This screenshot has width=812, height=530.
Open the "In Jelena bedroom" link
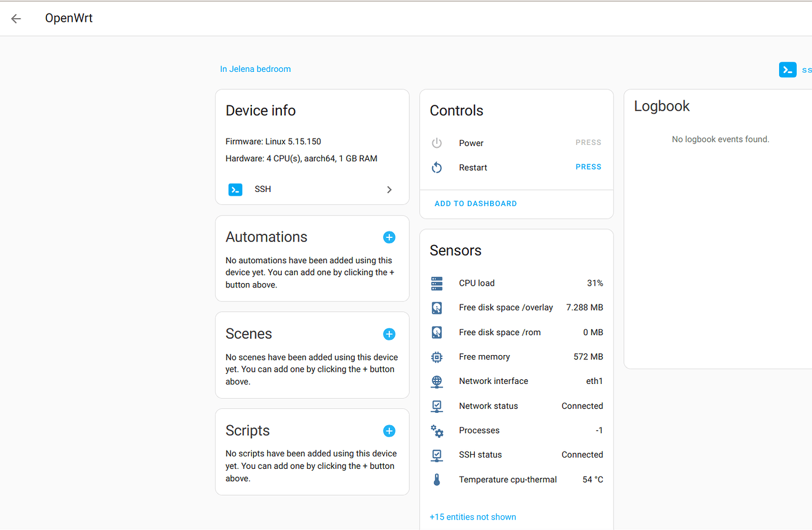[x=255, y=69]
